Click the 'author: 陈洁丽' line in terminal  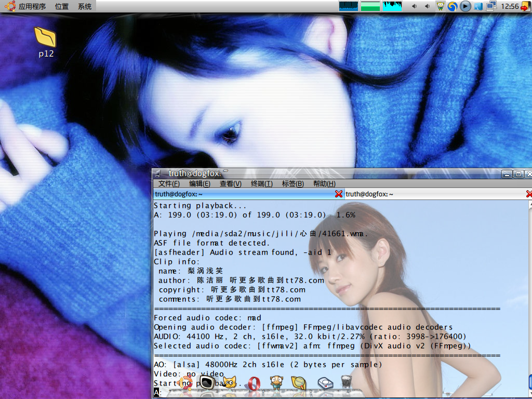(241, 281)
